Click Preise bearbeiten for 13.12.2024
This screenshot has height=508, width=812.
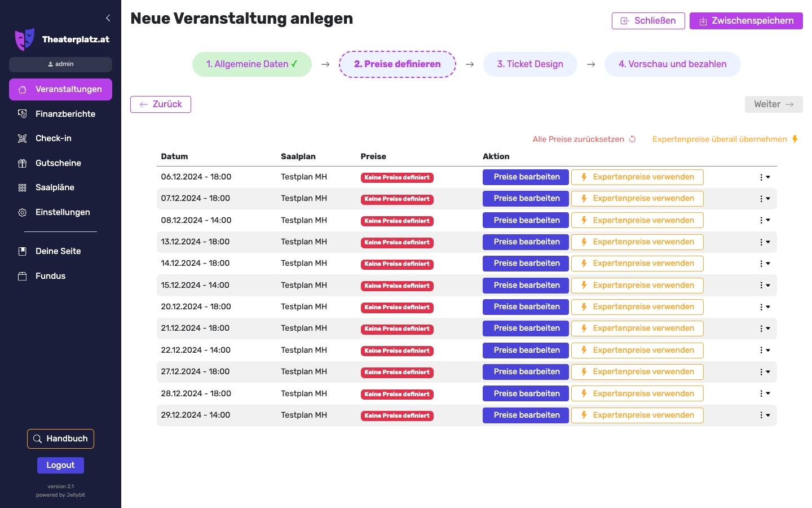pyautogui.click(x=526, y=242)
